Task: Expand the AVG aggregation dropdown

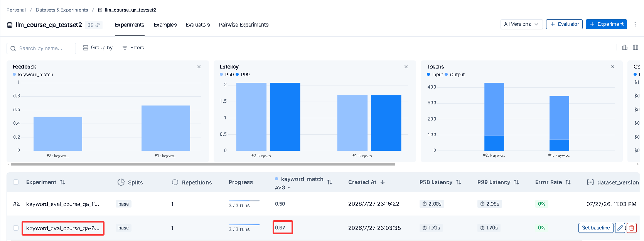Action: pyautogui.click(x=283, y=187)
